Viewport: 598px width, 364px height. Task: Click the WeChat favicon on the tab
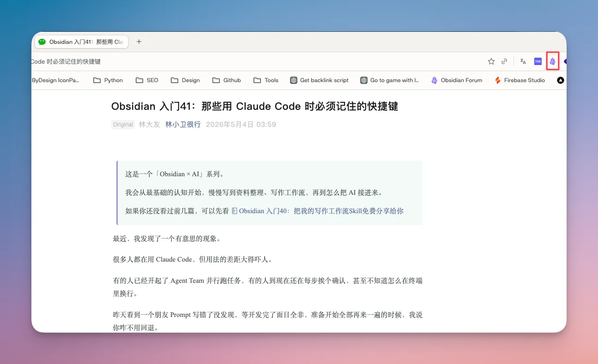coord(42,42)
